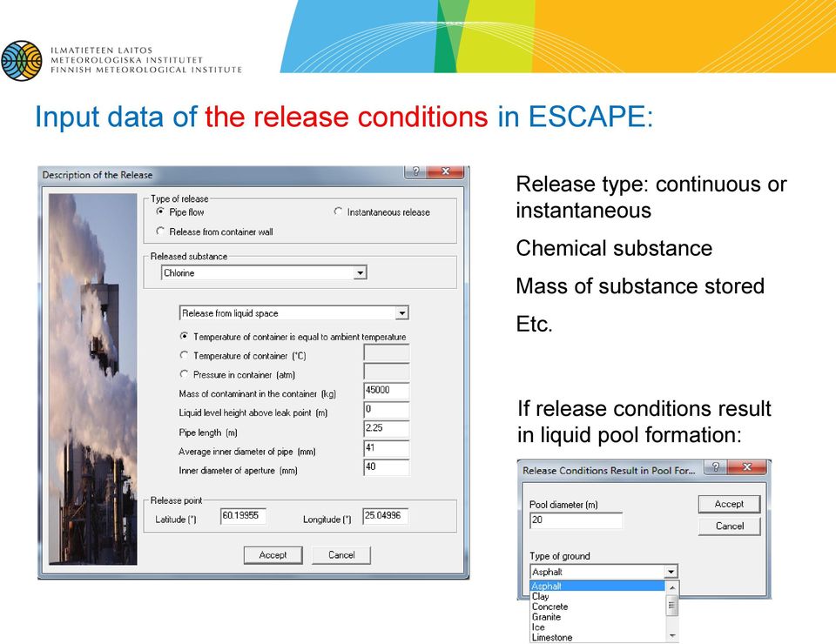Choose Granite from ground type list
This screenshot has width=836, height=644.
click(x=597, y=617)
